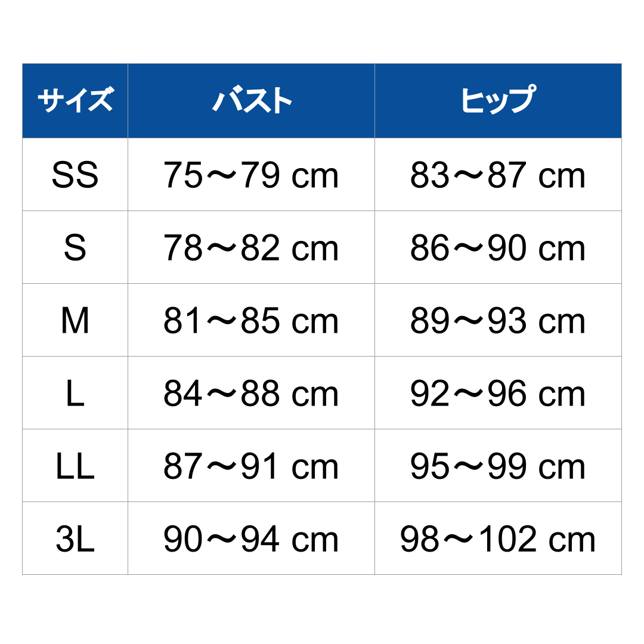Click the 86～90 cm hip cell
Viewport: 644px width, 644px height.
point(498,248)
